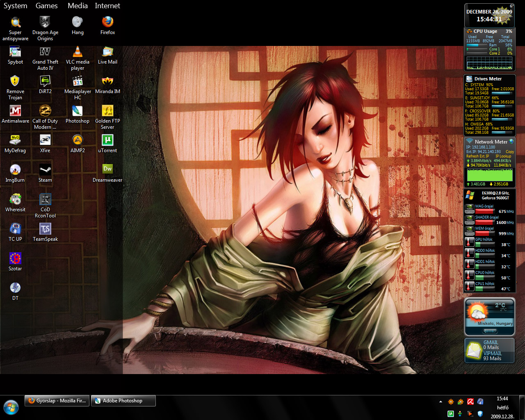Screen dimensions: 525x420
Task: Click the uTorrent tray icon
Action: pyautogui.click(x=450, y=414)
